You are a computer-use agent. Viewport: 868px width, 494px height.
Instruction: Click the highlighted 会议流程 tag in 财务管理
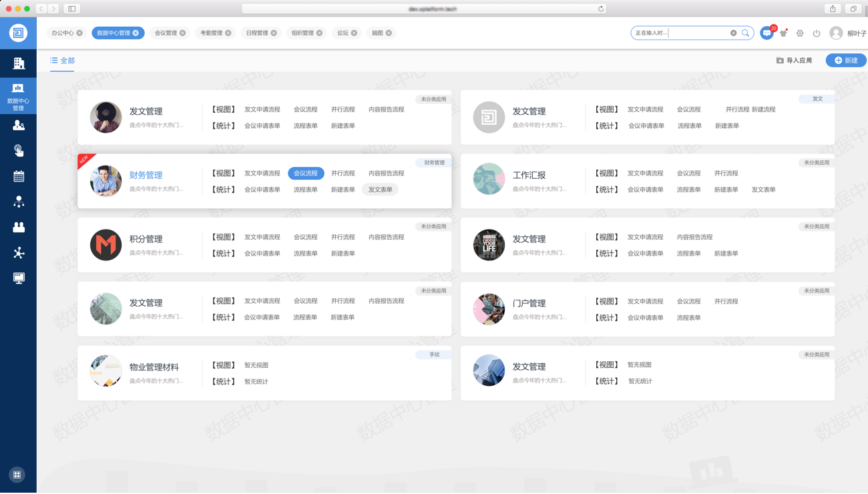(306, 173)
